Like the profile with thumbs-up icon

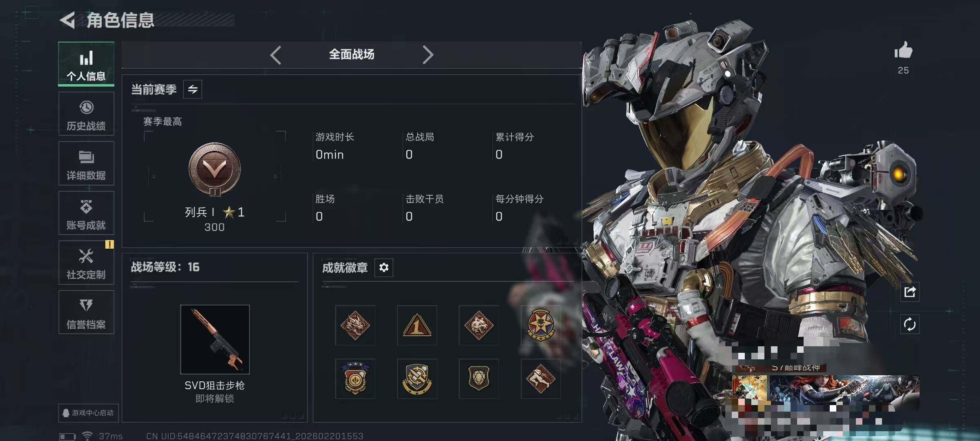tap(903, 51)
